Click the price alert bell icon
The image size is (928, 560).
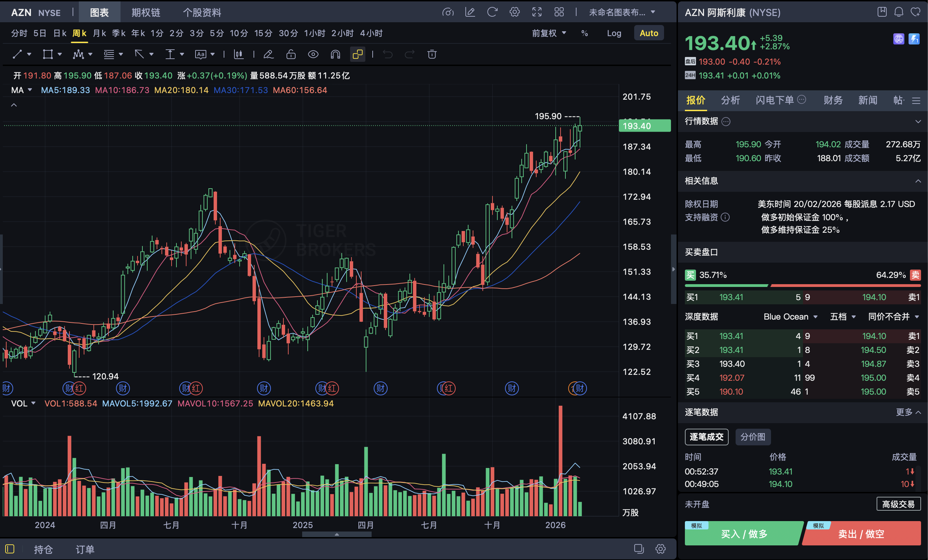click(x=898, y=12)
